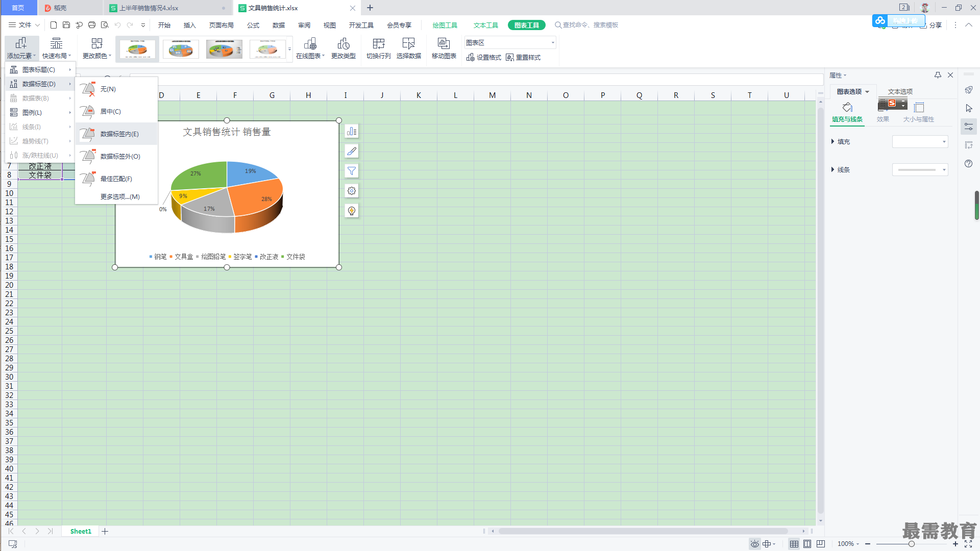Expand the Line (线条) section

coord(841,170)
